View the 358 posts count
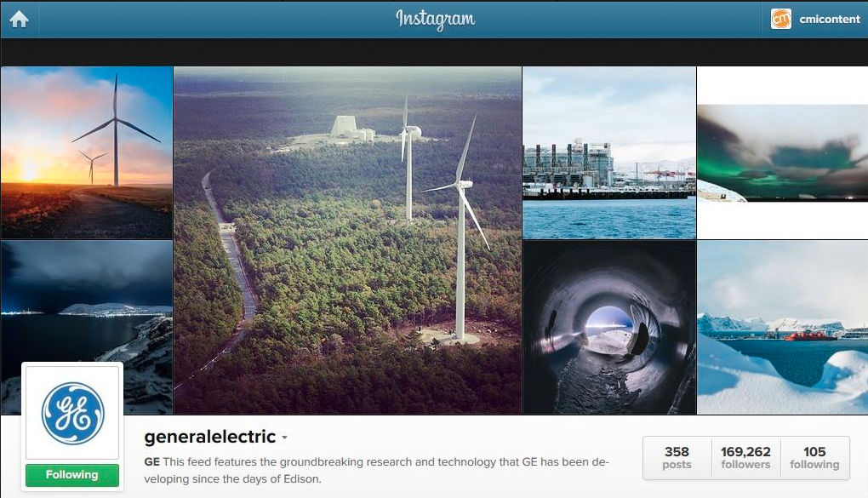This screenshot has width=868, height=498. 677,457
